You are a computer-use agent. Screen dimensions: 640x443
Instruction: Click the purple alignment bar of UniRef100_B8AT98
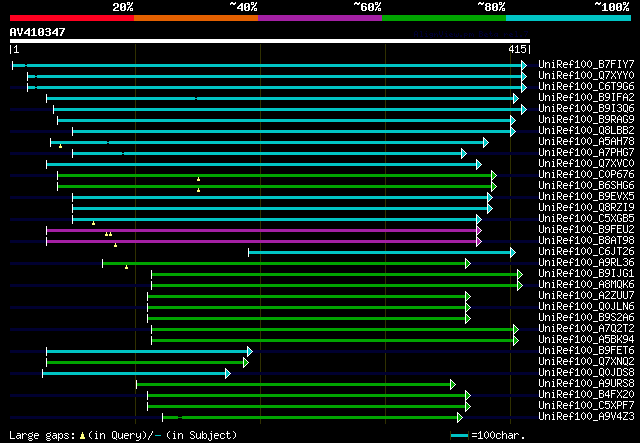tap(261, 242)
